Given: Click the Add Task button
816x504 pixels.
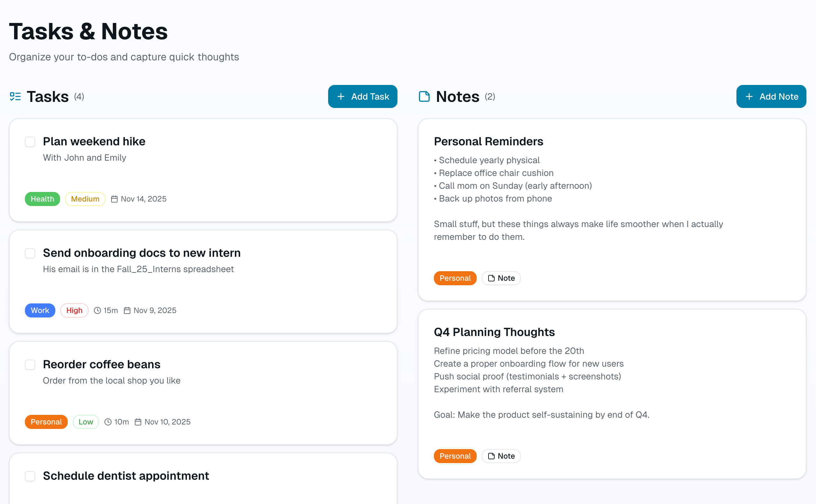Looking at the screenshot, I should tap(363, 97).
